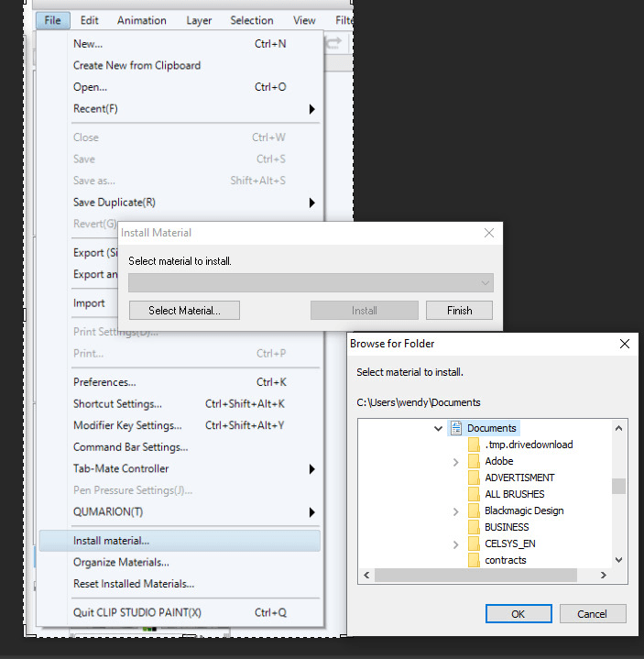
Task: Open Modifier Key Settings...
Action: pyautogui.click(x=180, y=425)
